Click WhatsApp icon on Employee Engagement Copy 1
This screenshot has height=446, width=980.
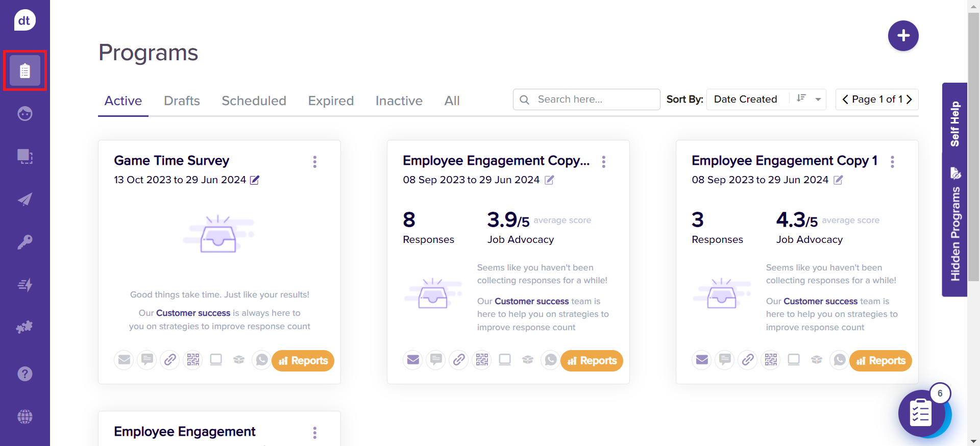pyautogui.click(x=839, y=360)
